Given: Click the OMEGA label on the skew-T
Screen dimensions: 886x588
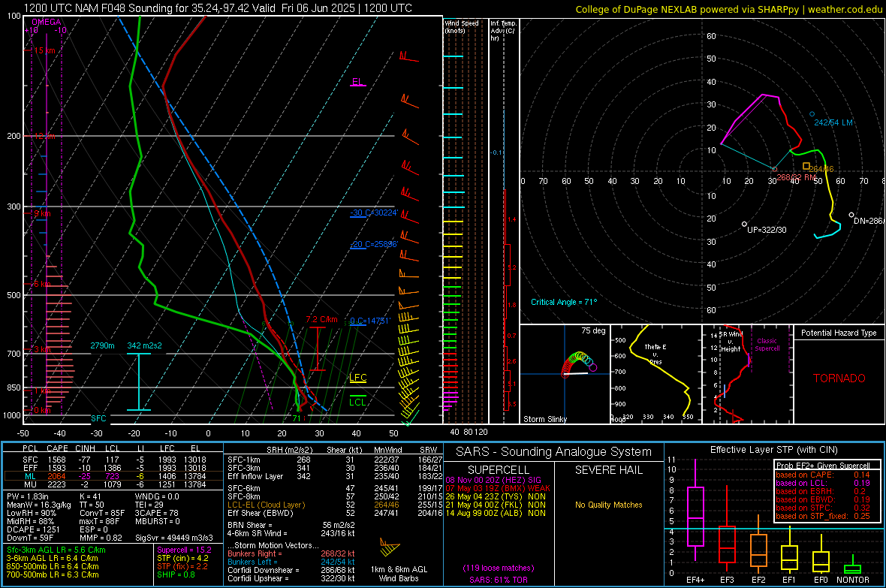Looking at the screenshot, I should point(47,22).
